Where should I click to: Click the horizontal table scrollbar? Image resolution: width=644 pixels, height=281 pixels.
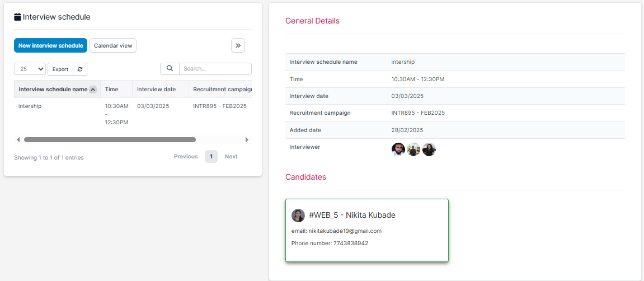pyautogui.click(x=110, y=139)
